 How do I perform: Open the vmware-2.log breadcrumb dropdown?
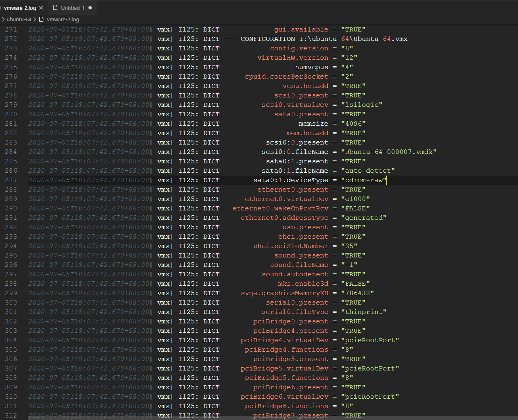point(63,19)
